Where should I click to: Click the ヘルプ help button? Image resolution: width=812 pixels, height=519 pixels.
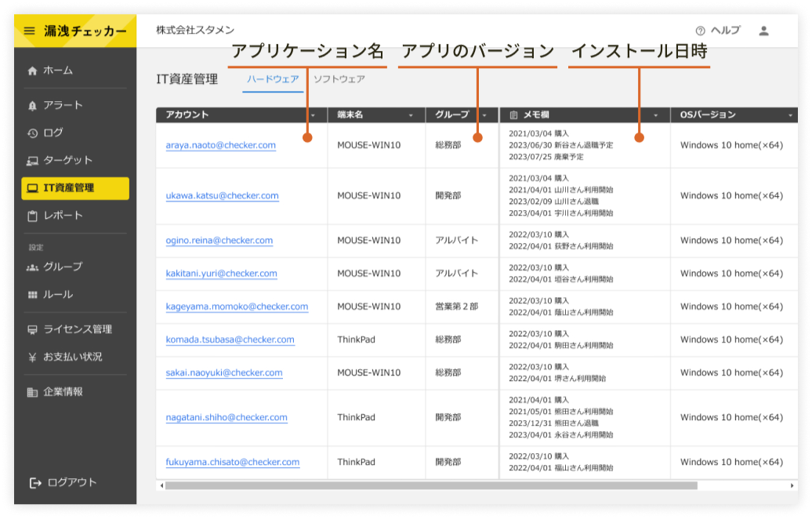717,31
